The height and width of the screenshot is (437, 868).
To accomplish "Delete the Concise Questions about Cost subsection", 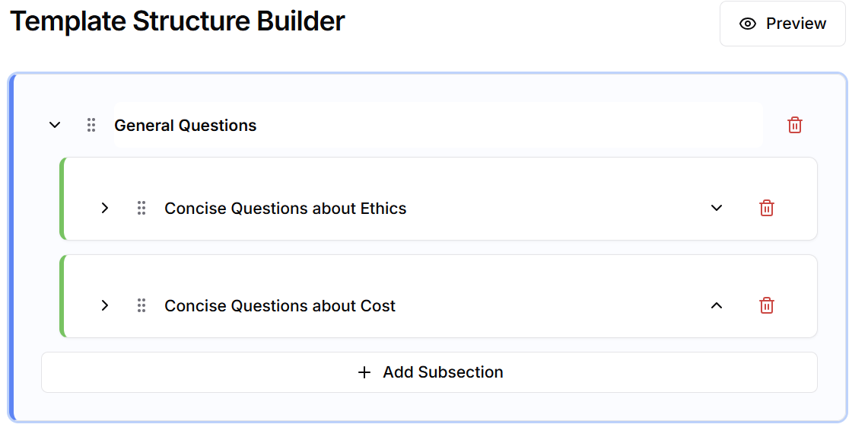I will (767, 305).
